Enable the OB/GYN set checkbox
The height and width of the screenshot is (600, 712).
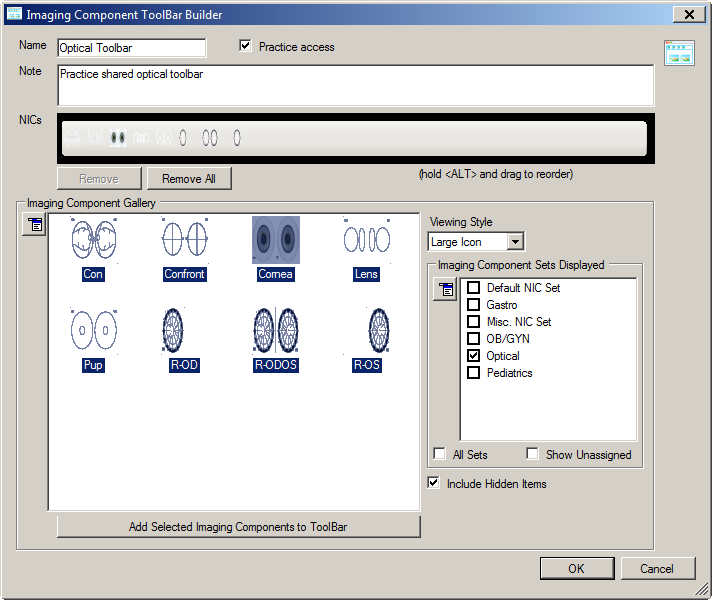(x=474, y=338)
